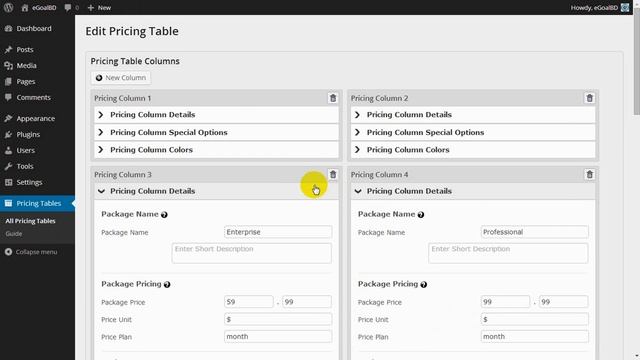The image size is (640, 360).
Task: Click the Professional package name field
Action: (x=535, y=232)
